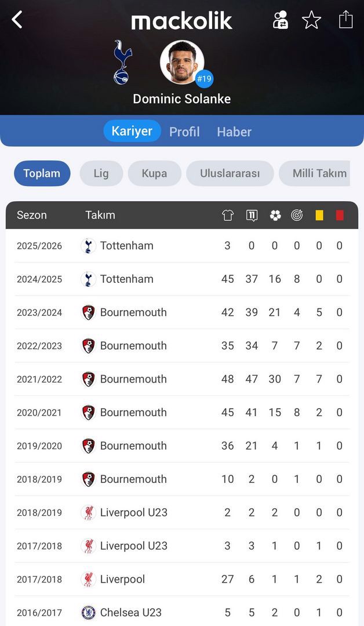Viewport: 364px width, 626px height.
Task: Select the Kariyer tab
Action: coord(132,131)
